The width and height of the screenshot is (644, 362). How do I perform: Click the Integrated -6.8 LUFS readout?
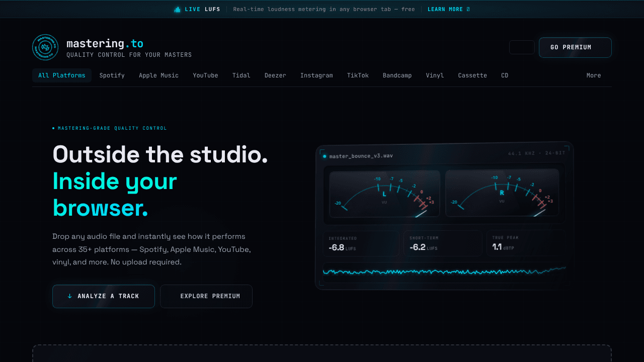361,244
